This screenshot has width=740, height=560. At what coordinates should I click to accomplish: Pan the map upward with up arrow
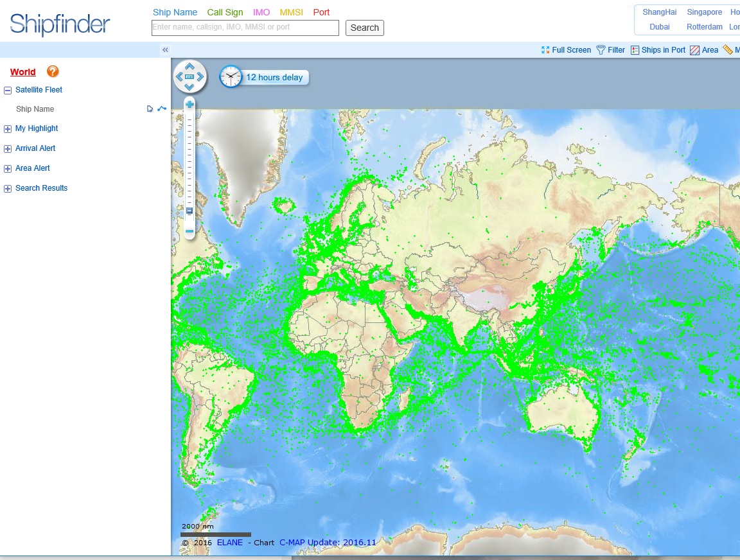point(189,66)
